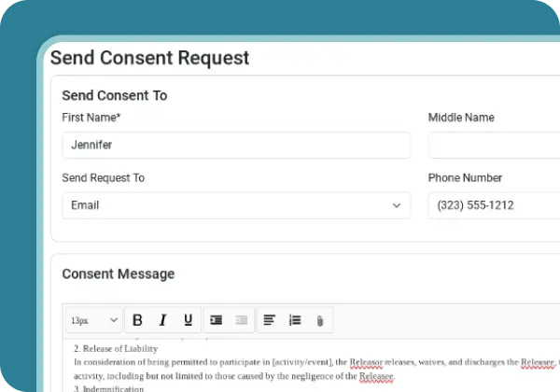The height and width of the screenshot is (392, 560).
Task: Click the "Consent Message" heading
Action: pyautogui.click(x=119, y=273)
